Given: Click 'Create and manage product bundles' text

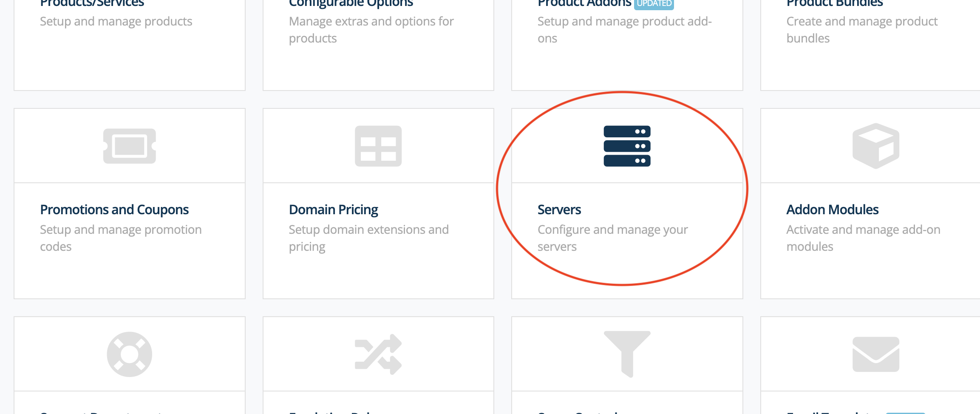Looking at the screenshot, I should [862, 30].
